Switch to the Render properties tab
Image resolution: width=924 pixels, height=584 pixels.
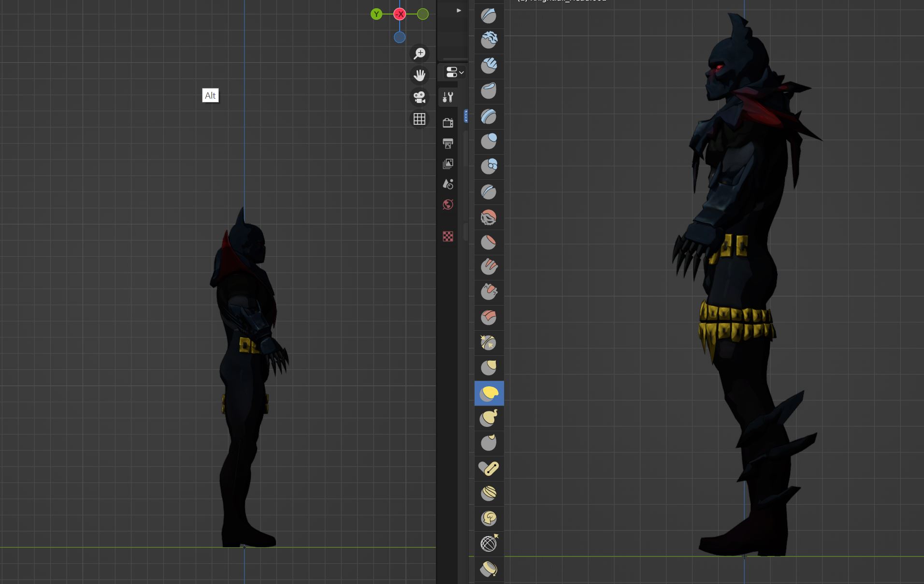pos(448,123)
